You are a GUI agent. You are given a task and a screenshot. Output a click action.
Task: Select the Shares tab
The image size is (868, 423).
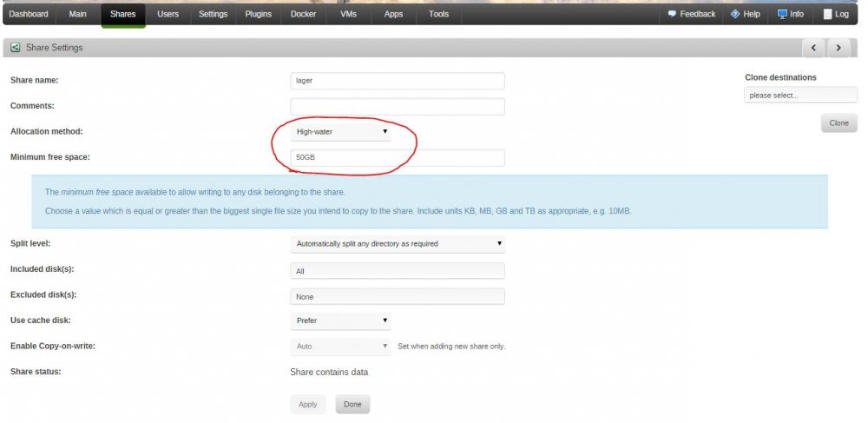[x=123, y=15]
